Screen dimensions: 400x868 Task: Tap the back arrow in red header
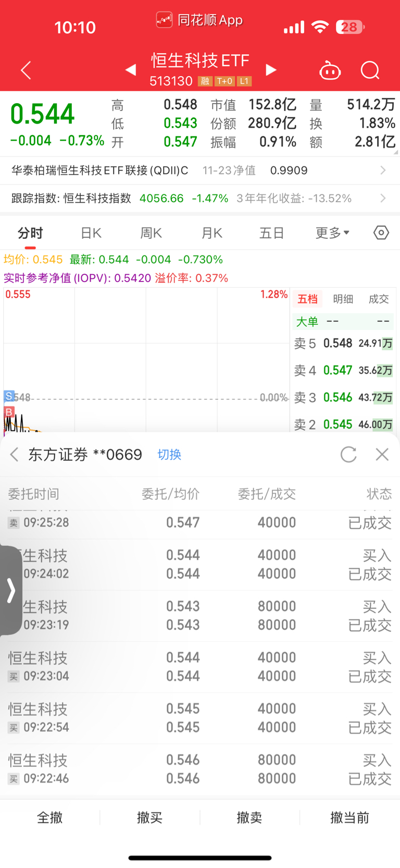pos(26,70)
